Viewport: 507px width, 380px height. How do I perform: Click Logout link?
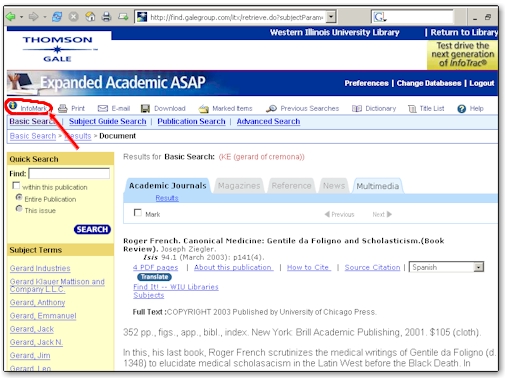(x=482, y=83)
